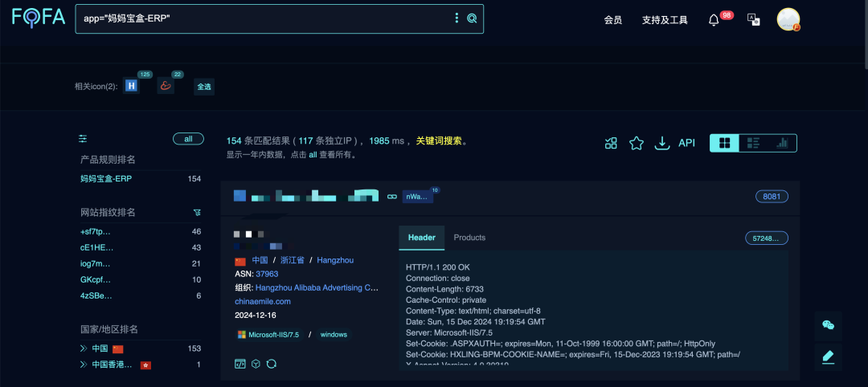The height and width of the screenshot is (387, 868).
Task: Open API link
Action: (686, 143)
